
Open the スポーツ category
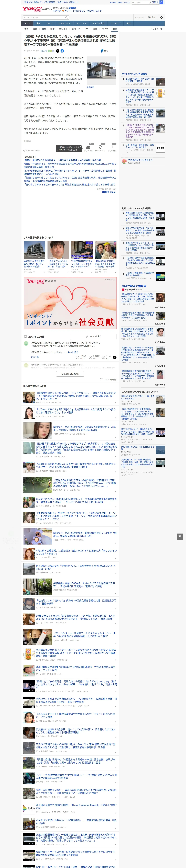tap(76, 29)
